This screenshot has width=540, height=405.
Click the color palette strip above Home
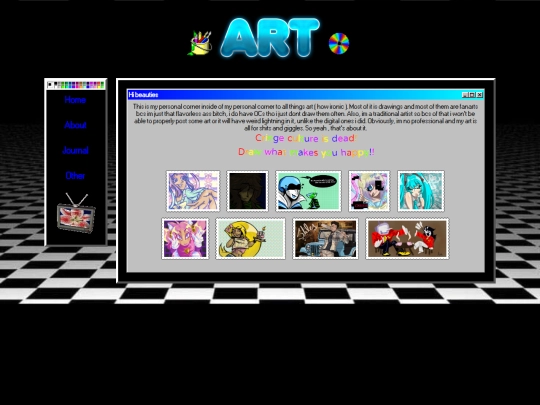76,84
